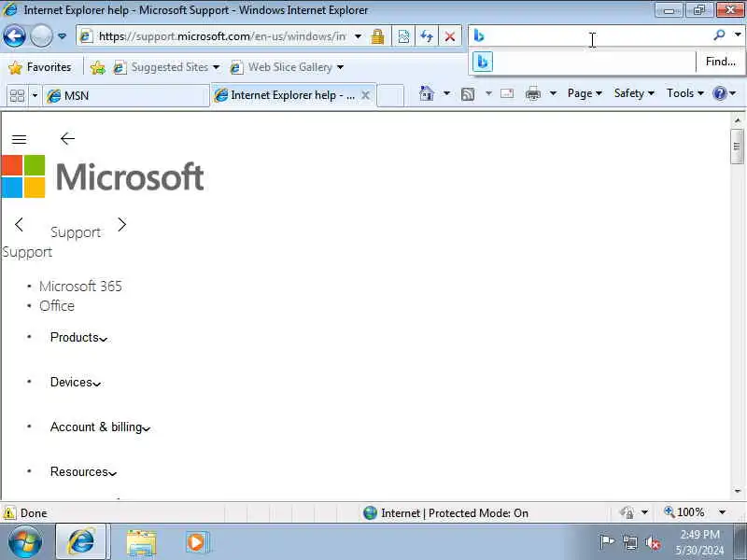Open the search provider options dropdown
This screenshot has height=560, width=747.
[x=738, y=35]
